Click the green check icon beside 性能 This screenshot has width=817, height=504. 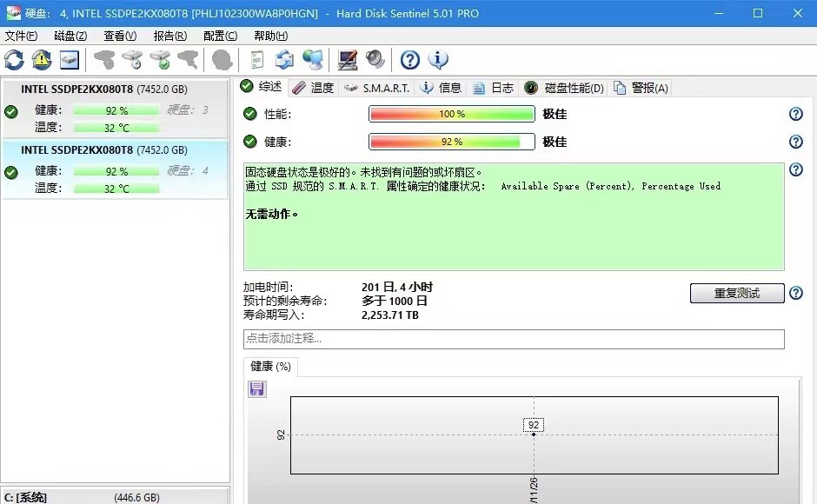[x=250, y=114]
